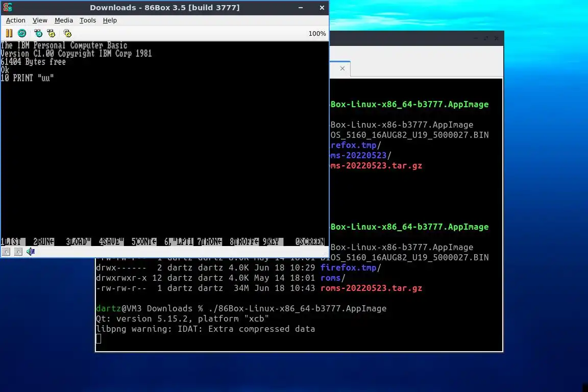588x392 pixels.
Task: Click the 100% speed indicator
Action: point(317,33)
